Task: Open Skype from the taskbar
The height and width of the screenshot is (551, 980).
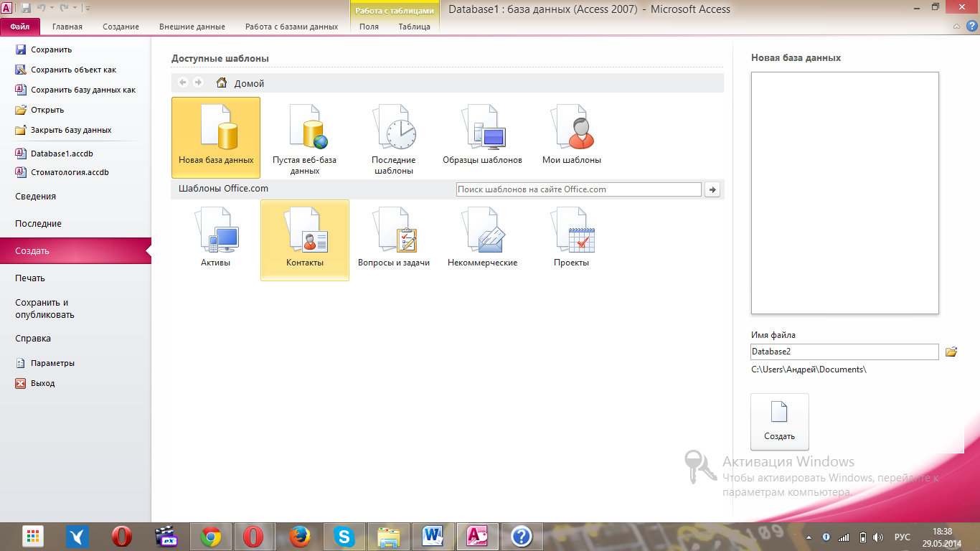Action: click(344, 536)
